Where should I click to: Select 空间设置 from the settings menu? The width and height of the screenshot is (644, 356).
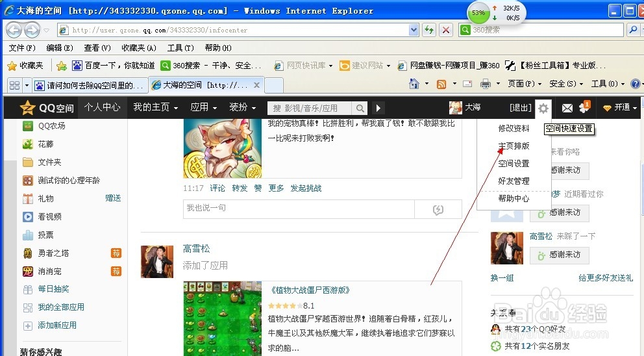(x=514, y=164)
